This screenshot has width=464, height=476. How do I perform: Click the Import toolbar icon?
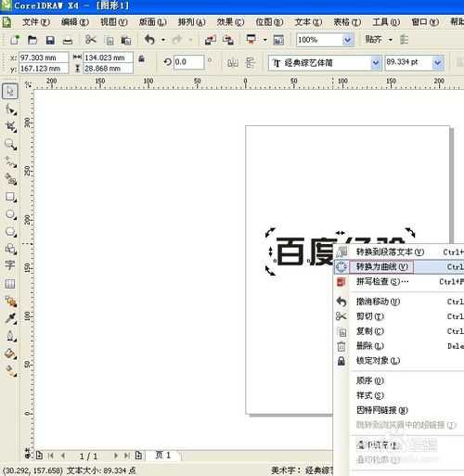211,40
